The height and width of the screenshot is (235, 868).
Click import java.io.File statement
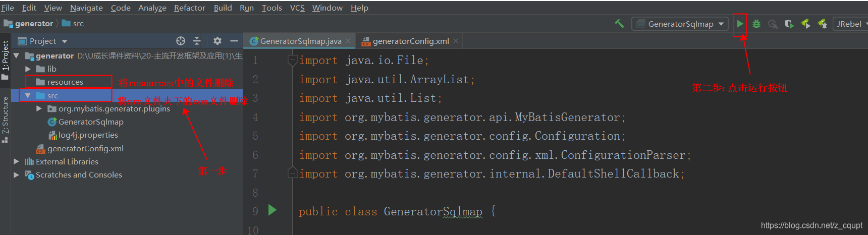[x=364, y=61]
